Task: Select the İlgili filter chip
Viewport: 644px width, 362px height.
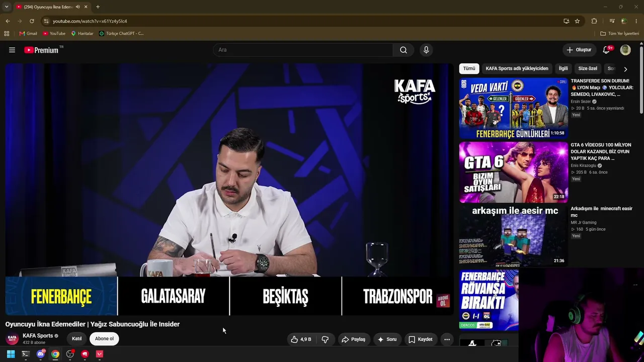Action: pos(563,68)
